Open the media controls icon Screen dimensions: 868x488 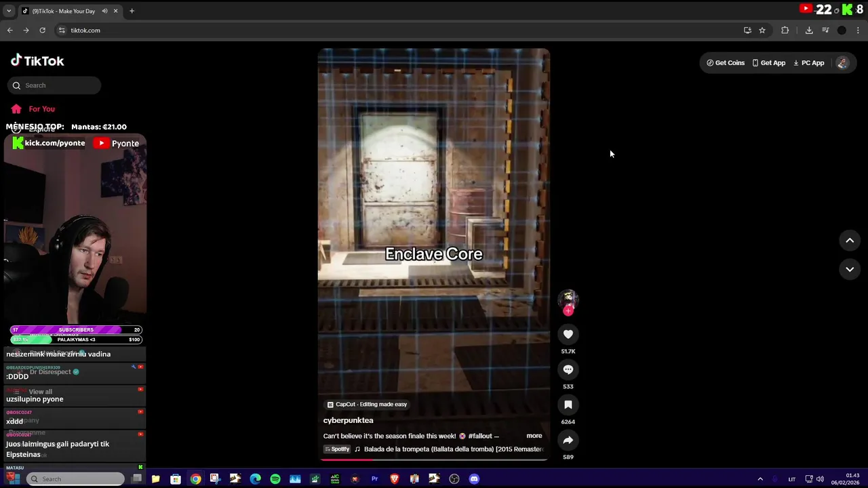825,30
